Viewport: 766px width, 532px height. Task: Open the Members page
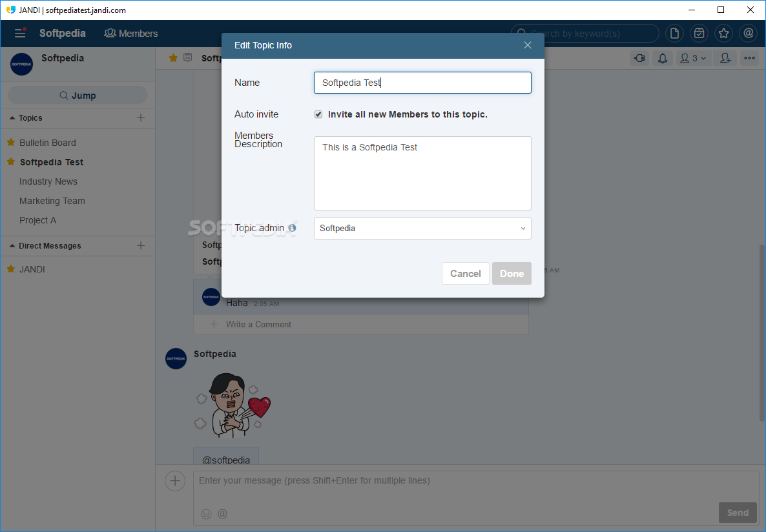pos(131,33)
